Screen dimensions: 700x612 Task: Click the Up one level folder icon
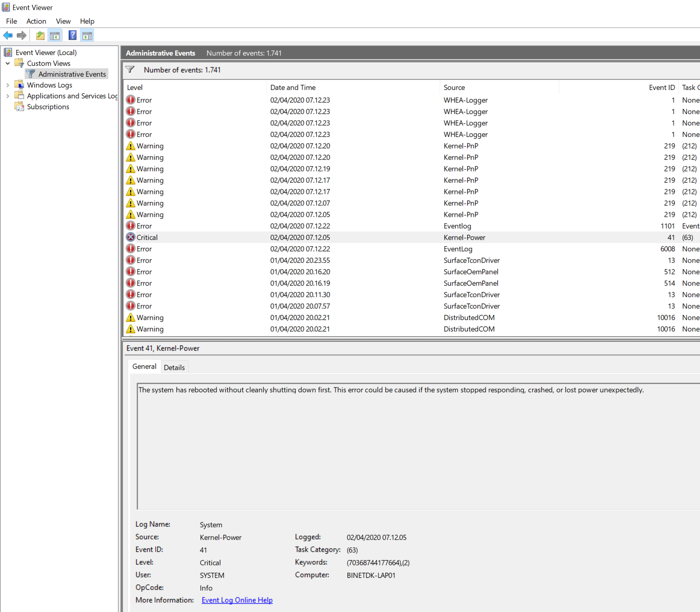coord(40,36)
